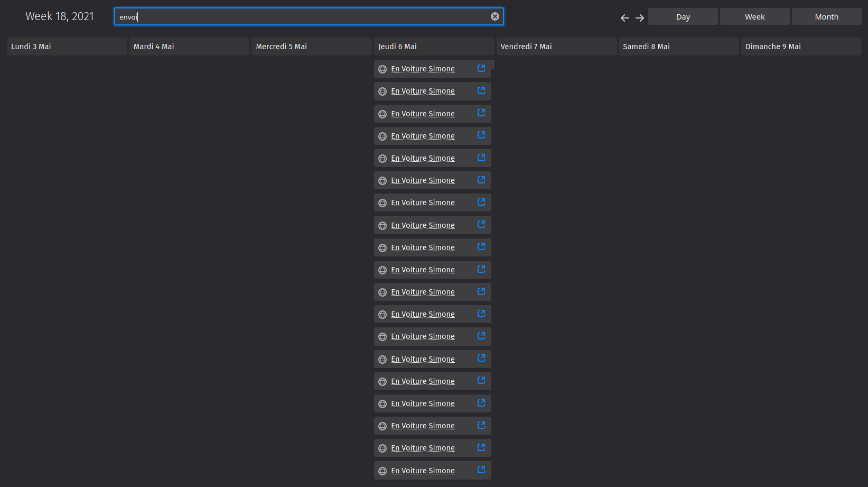
Task: Click the globe icon of the first entry
Action: 382,69
